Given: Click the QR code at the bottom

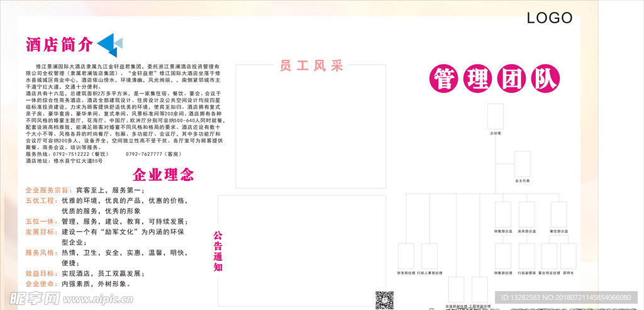Looking at the screenshot, I should pyautogui.click(x=384, y=300).
